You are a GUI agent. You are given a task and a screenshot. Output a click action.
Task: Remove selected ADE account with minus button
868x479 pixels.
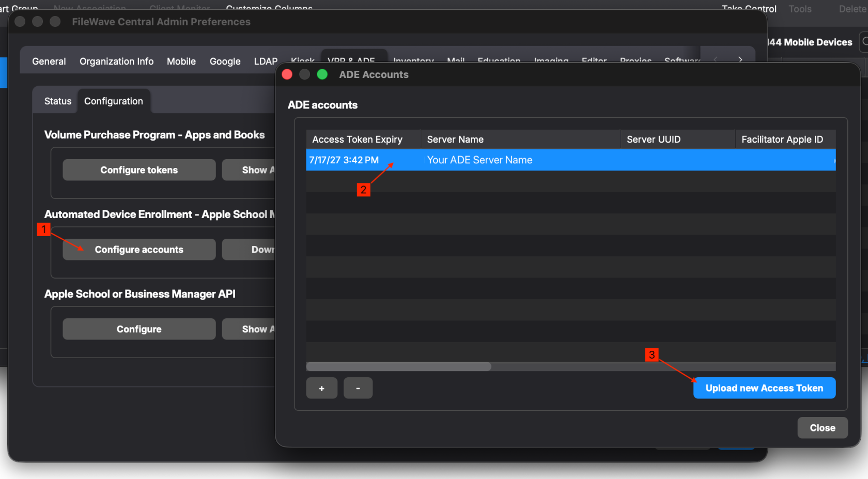(x=358, y=388)
